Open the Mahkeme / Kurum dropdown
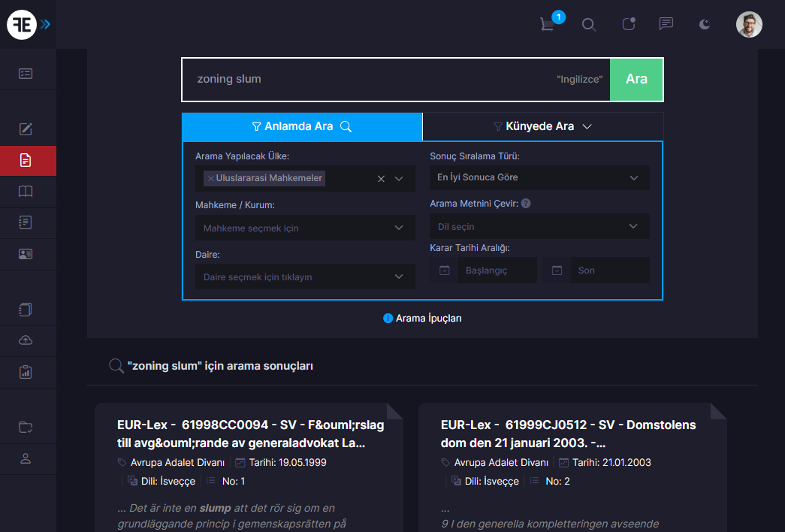 305,228
